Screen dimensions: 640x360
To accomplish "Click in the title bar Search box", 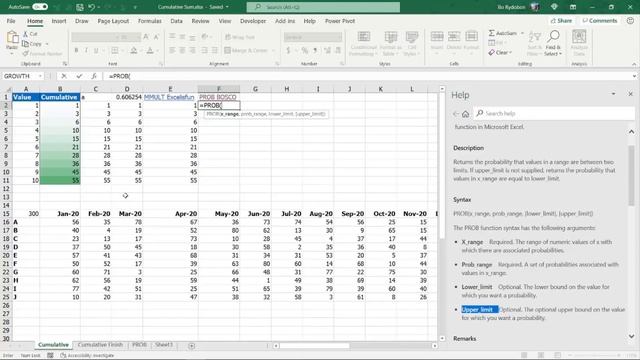I will (323, 7).
